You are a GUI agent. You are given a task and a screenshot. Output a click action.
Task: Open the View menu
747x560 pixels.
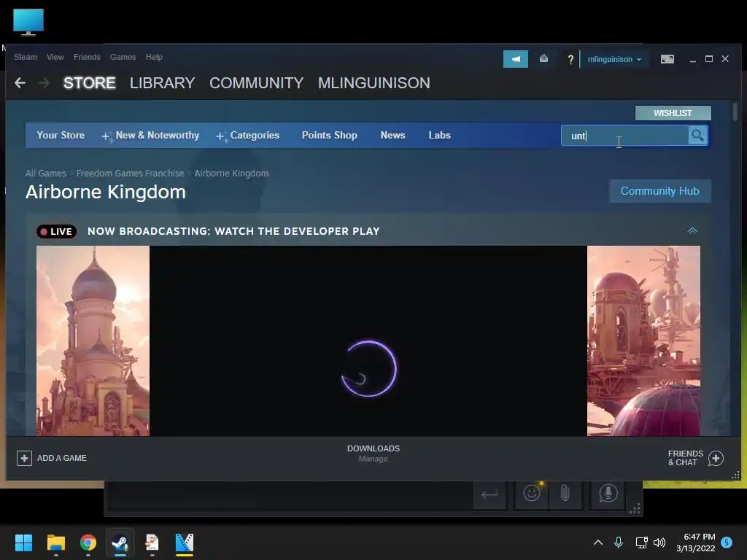pyautogui.click(x=55, y=57)
